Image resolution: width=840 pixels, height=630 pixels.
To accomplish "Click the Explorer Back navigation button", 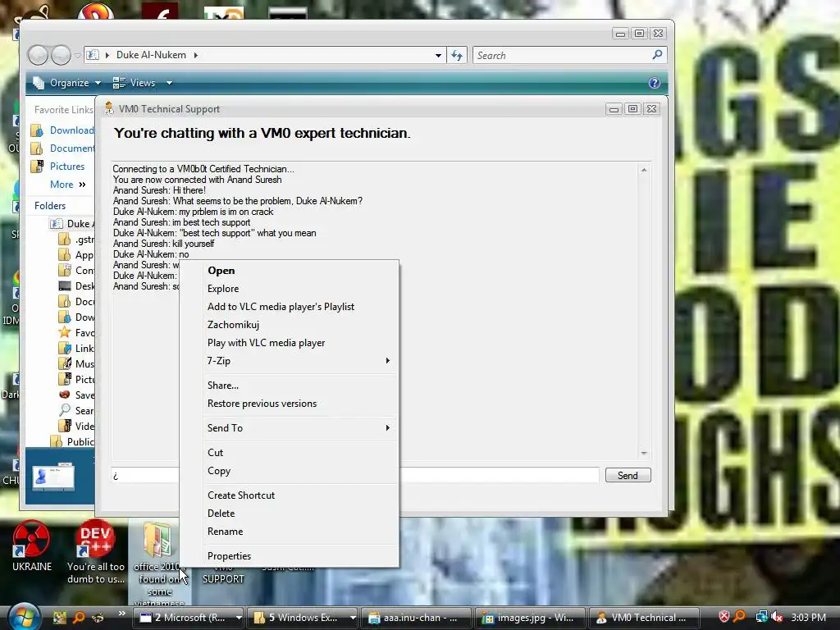I will (x=38, y=55).
